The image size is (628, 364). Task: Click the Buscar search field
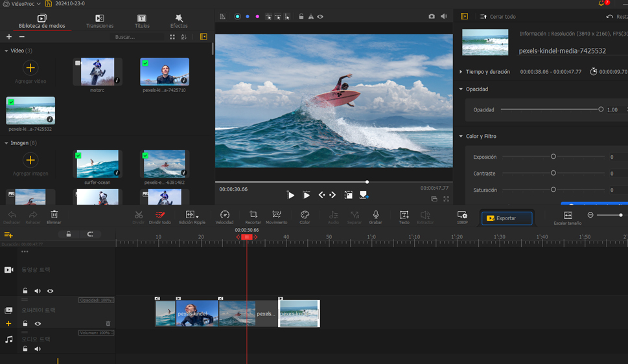point(137,37)
